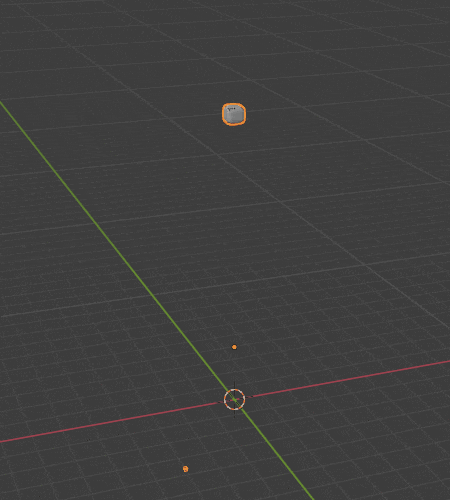Click the 3D cursor crosshair circle

(x=234, y=399)
